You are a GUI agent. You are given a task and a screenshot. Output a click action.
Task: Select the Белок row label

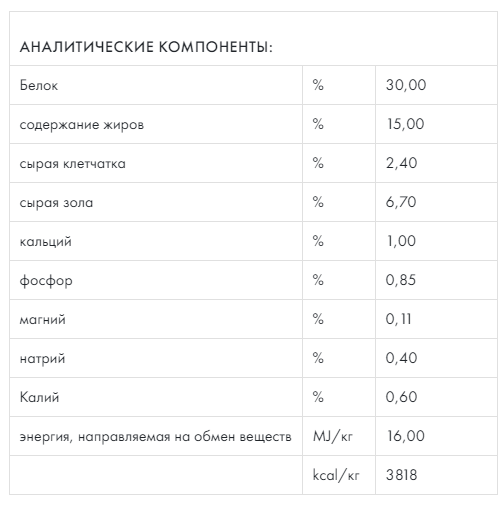point(39,85)
